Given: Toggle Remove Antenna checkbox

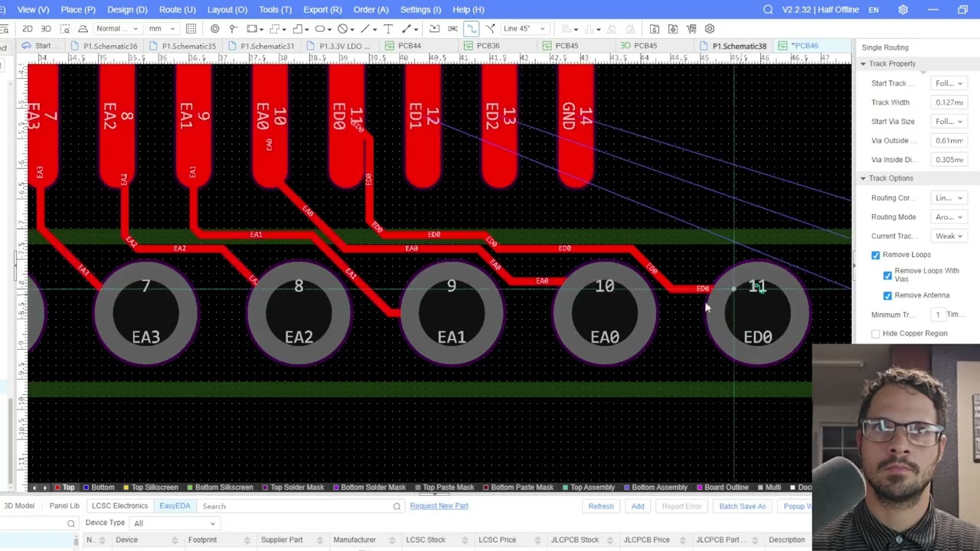Looking at the screenshot, I should click(x=887, y=295).
